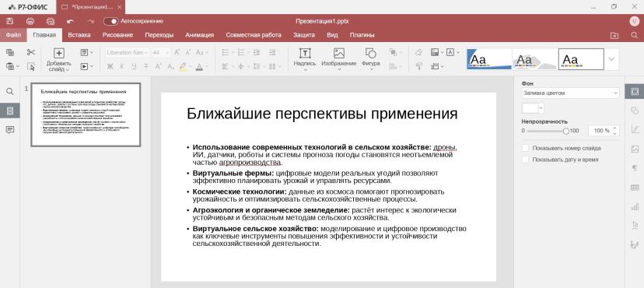Open slide settings in right sidebar

point(635,91)
